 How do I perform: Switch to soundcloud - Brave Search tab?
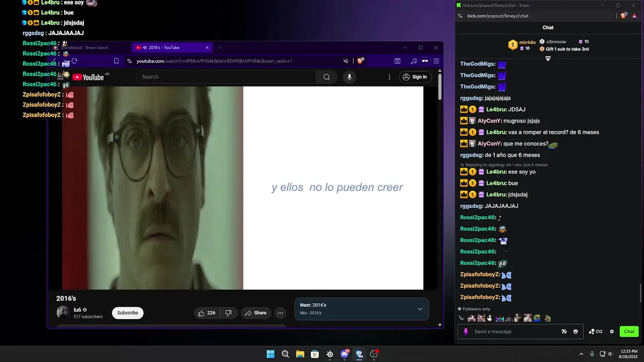85,48
